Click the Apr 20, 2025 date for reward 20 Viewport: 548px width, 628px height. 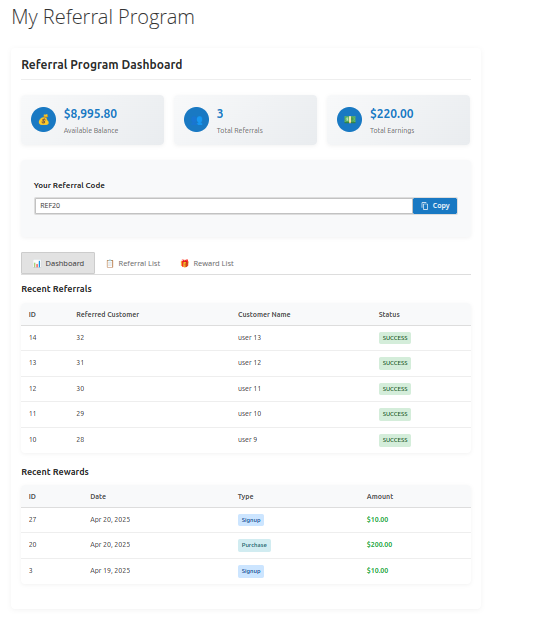pos(110,545)
